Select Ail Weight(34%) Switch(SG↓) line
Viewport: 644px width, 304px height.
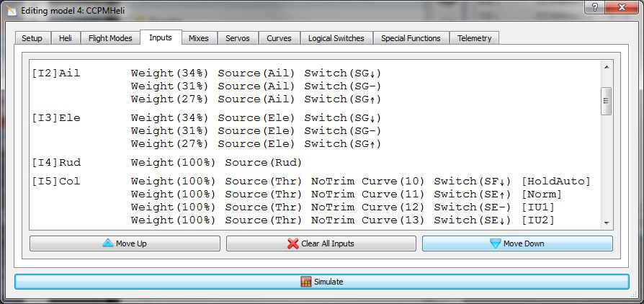[x=256, y=73]
